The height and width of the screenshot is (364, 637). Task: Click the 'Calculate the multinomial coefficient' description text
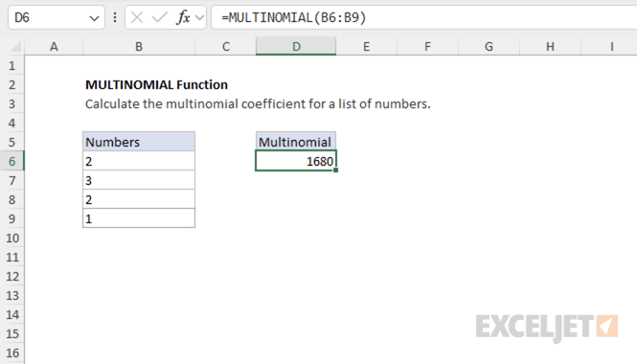[258, 104]
